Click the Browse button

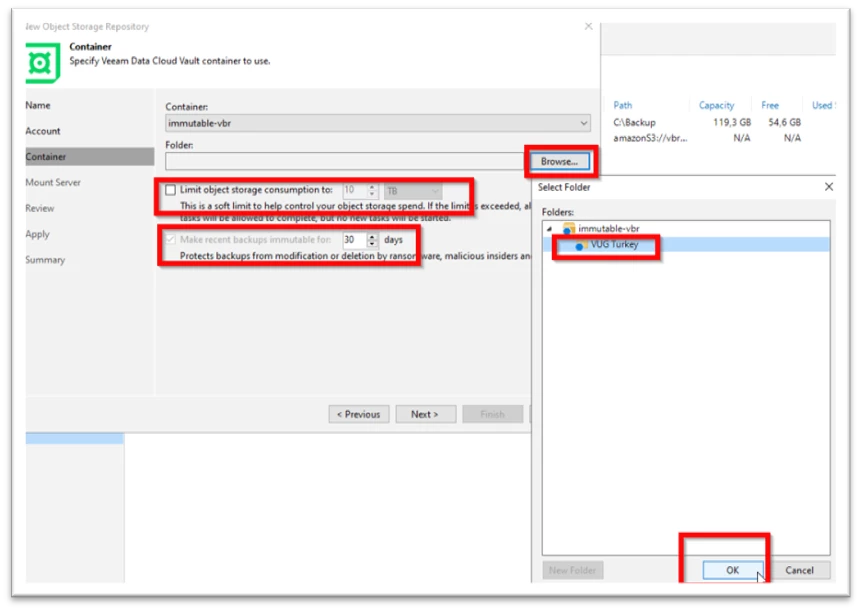pos(559,161)
